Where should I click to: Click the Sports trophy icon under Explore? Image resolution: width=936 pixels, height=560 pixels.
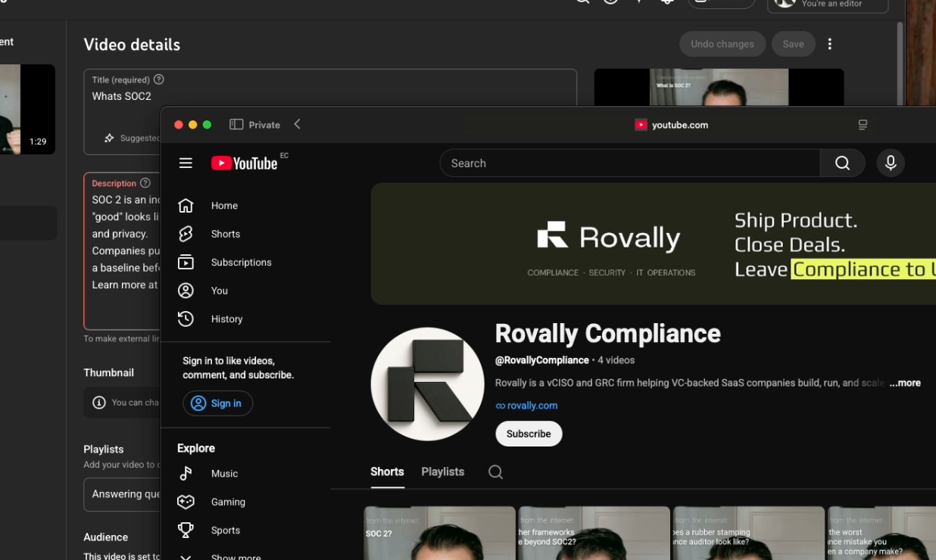pos(186,530)
